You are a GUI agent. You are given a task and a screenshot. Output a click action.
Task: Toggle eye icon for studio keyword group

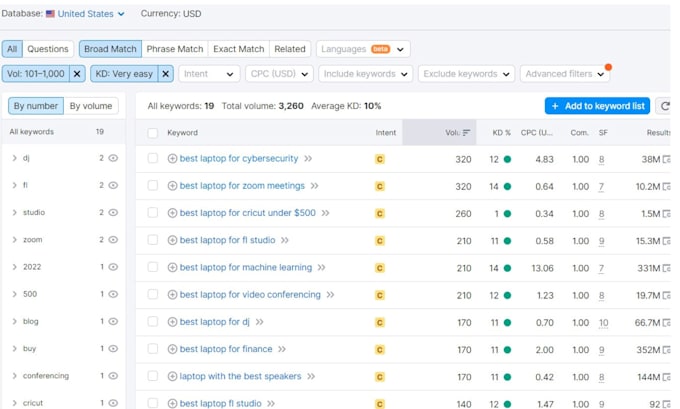[113, 213]
